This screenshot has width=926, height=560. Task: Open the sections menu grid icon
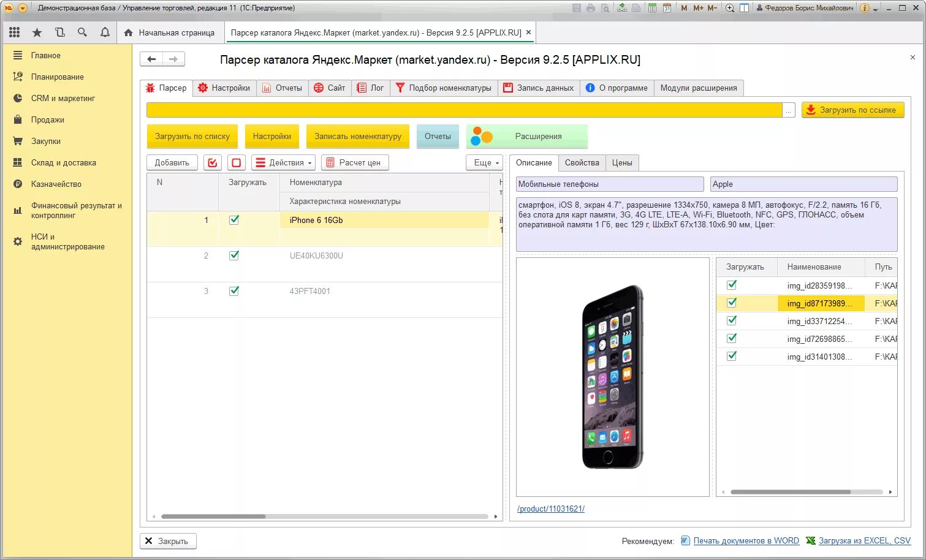tap(15, 32)
